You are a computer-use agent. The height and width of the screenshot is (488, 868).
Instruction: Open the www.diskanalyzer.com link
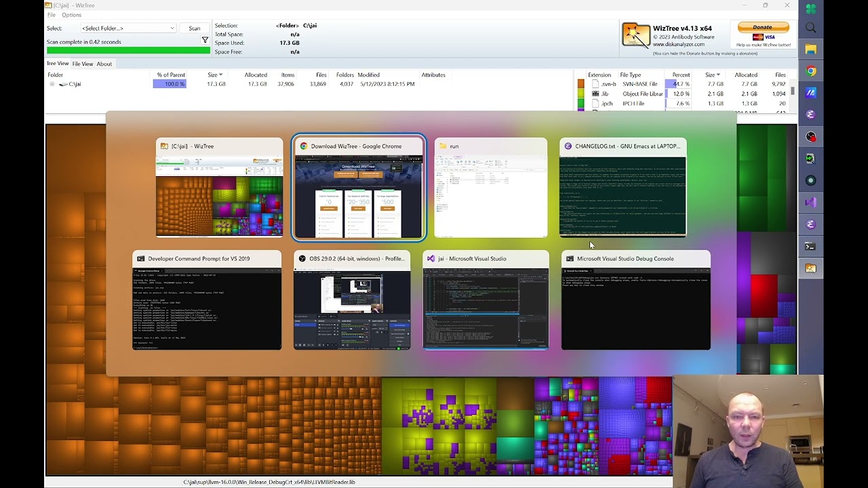point(679,44)
